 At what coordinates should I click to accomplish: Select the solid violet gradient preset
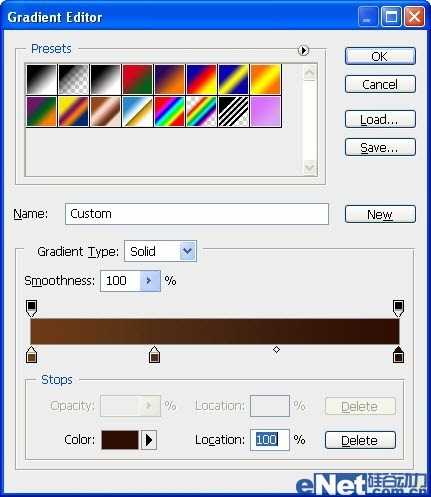(x=266, y=111)
